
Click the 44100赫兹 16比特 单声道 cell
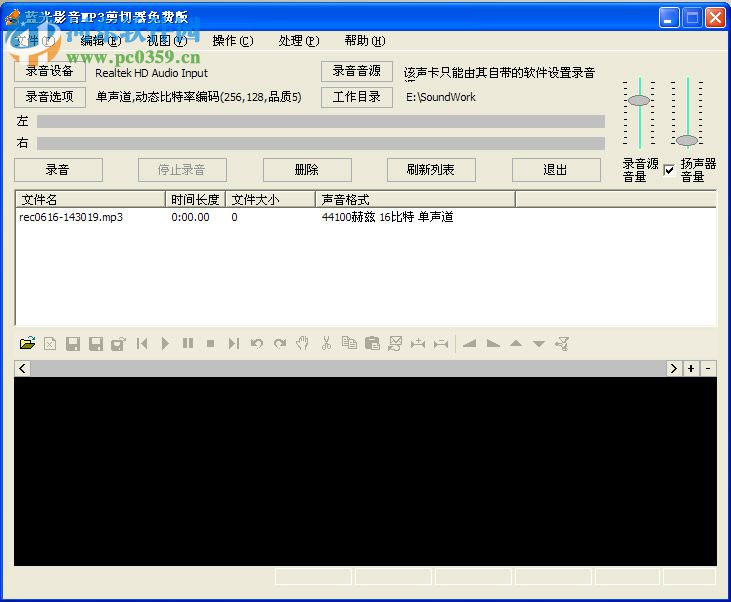click(387, 217)
